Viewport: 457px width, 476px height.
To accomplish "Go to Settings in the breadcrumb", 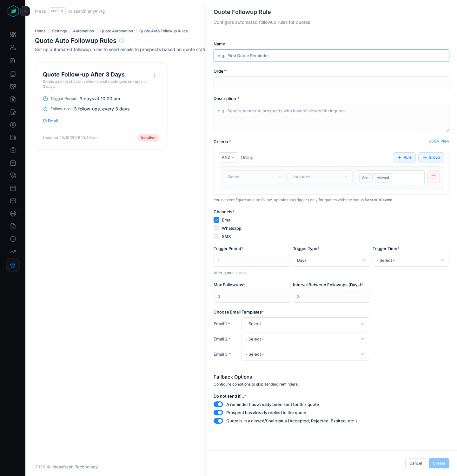I will click(x=59, y=31).
